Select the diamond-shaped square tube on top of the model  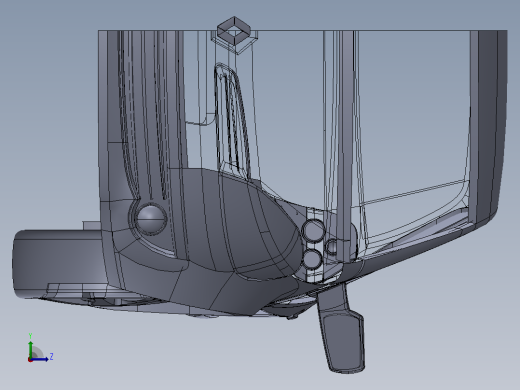point(234,31)
